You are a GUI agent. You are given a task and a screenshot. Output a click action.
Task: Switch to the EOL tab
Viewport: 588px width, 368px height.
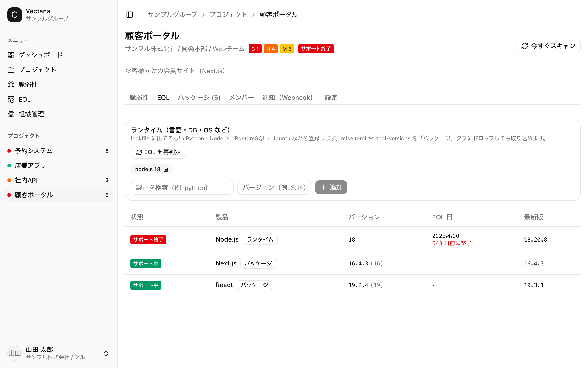[163, 98]
